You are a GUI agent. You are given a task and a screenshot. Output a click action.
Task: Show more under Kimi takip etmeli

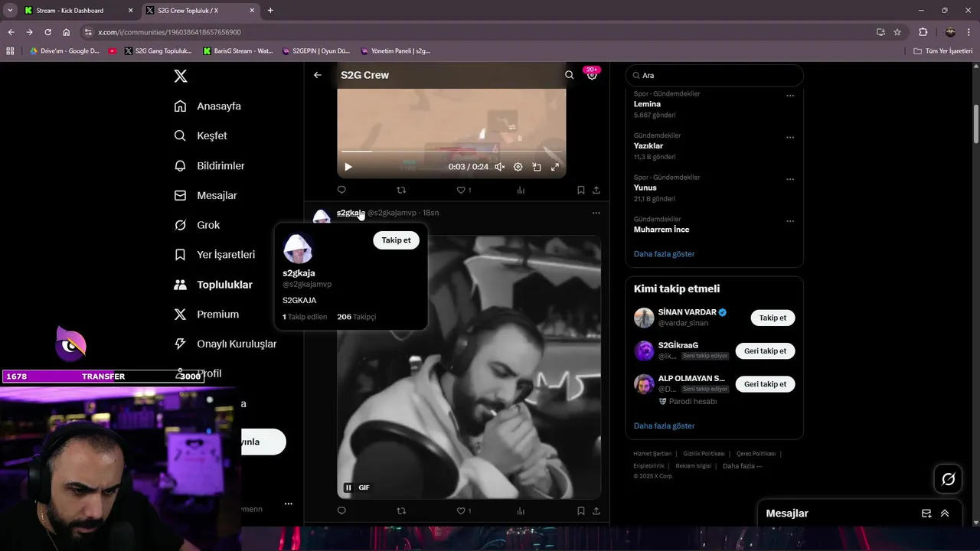coord(664,425)
